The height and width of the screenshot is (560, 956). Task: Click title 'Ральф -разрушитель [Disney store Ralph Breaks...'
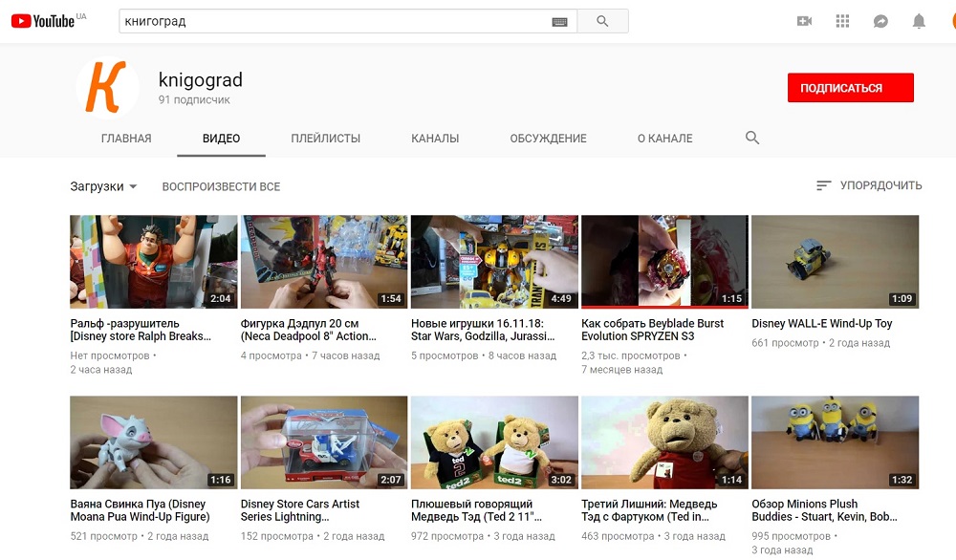pyautogui.click(x=141, y=330)
